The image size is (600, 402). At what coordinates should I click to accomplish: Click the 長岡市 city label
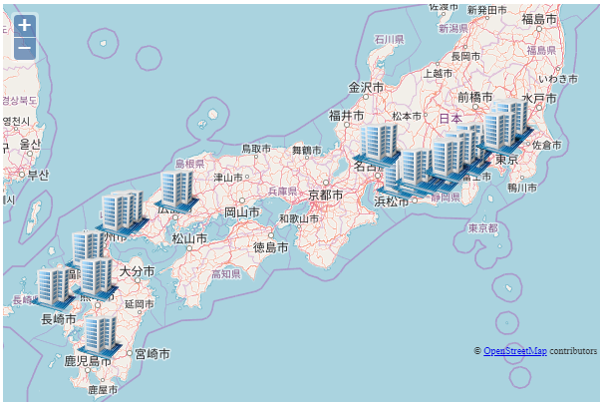pyautogui.click(x=466, y=57)
